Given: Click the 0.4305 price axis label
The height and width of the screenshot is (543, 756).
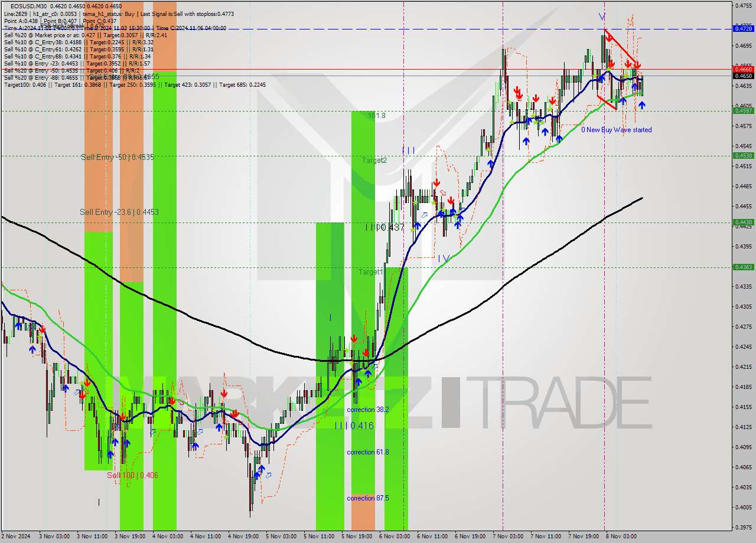Looking at the screenshot, I should click(743, 306).
